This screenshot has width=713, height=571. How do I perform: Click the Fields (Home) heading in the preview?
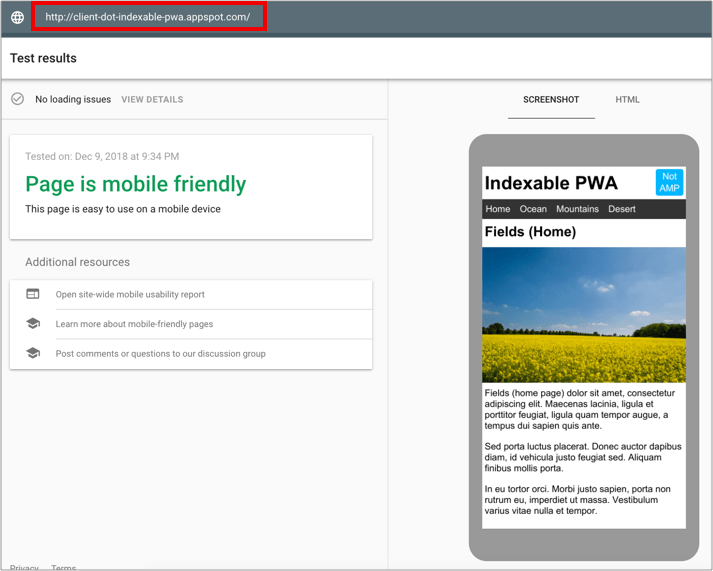coord(530,232)
